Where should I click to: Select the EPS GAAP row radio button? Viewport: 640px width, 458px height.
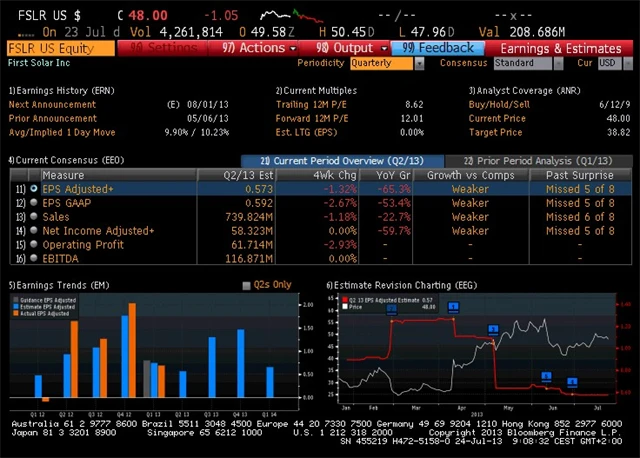click(34, 202)
